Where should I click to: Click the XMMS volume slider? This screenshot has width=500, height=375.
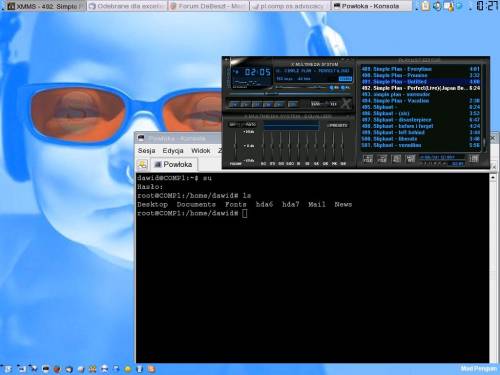pyautogui.click(x=300, y=87)
